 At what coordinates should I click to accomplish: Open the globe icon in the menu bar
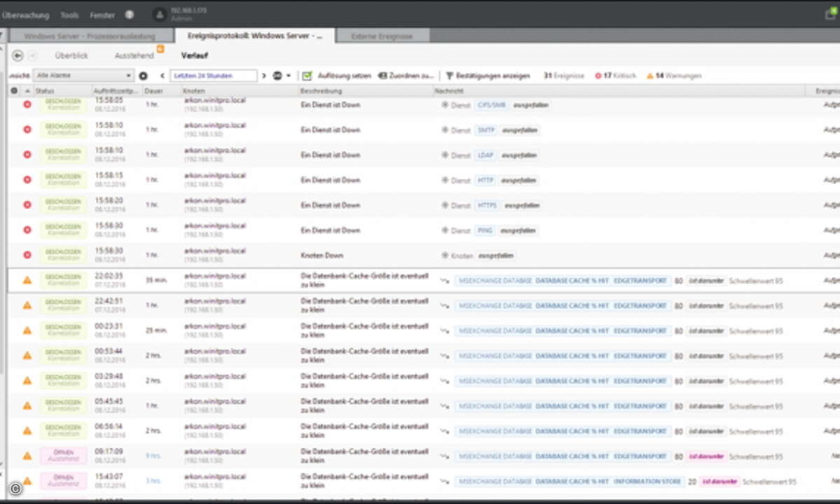[x=129, y=14]
